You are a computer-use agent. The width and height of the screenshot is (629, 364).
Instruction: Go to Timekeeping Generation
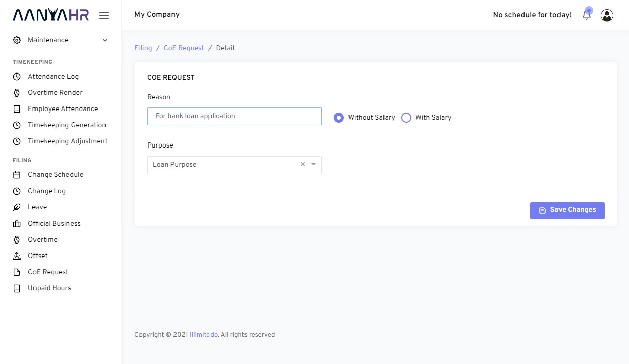click(67, 125)
